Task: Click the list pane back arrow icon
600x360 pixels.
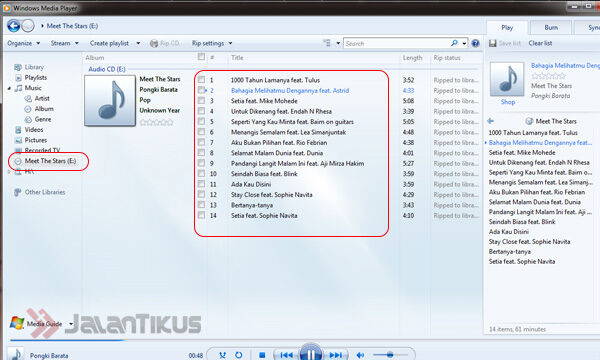Action: [491, 121]
